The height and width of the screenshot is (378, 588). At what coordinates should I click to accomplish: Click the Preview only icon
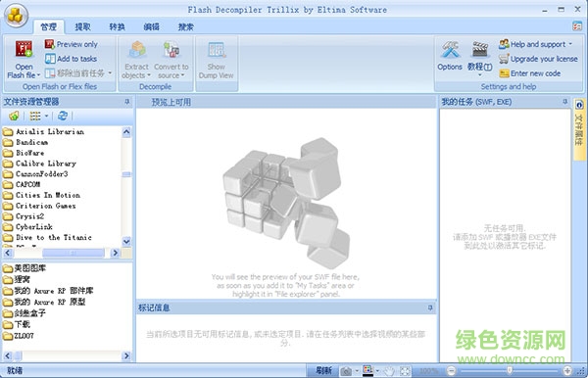point(50,44)
